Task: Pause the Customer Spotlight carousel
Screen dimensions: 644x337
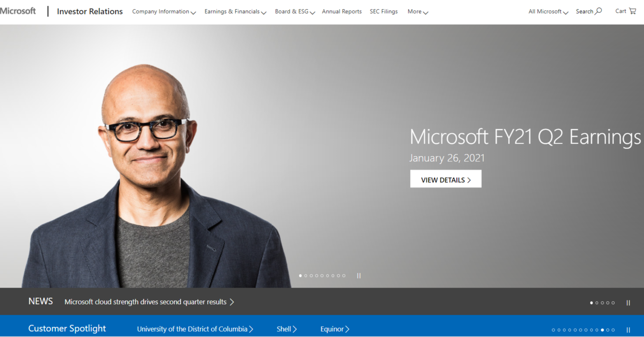Action: (x=628, y=330)
